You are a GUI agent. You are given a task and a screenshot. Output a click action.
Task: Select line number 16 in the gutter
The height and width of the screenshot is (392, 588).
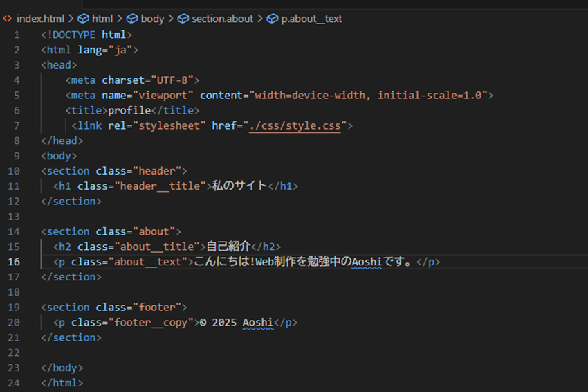point(15,262)
